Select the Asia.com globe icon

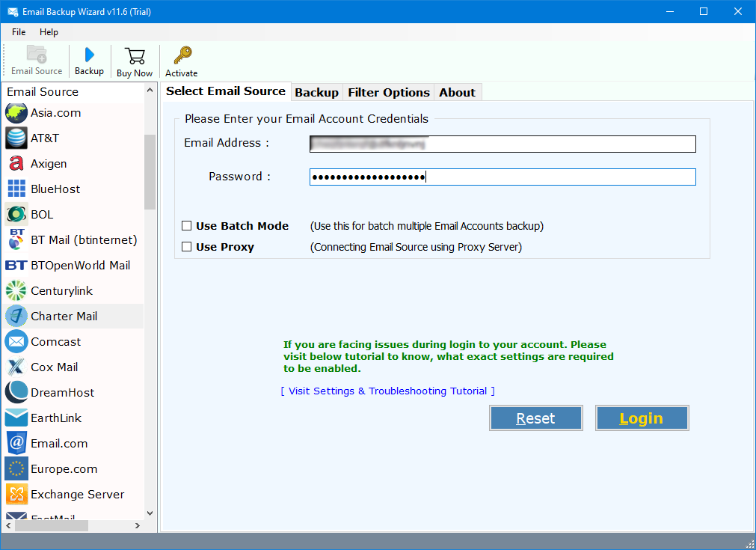tap(16, 113)
